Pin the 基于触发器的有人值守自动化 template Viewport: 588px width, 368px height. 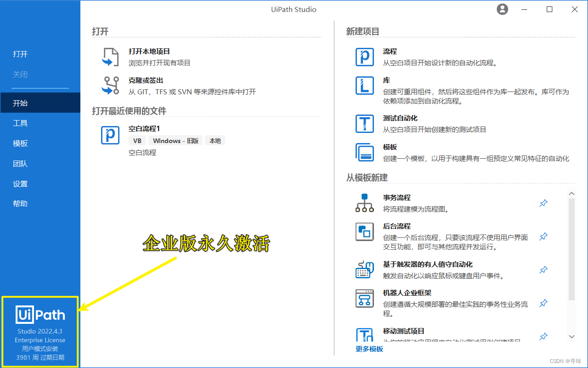(543, 270)
